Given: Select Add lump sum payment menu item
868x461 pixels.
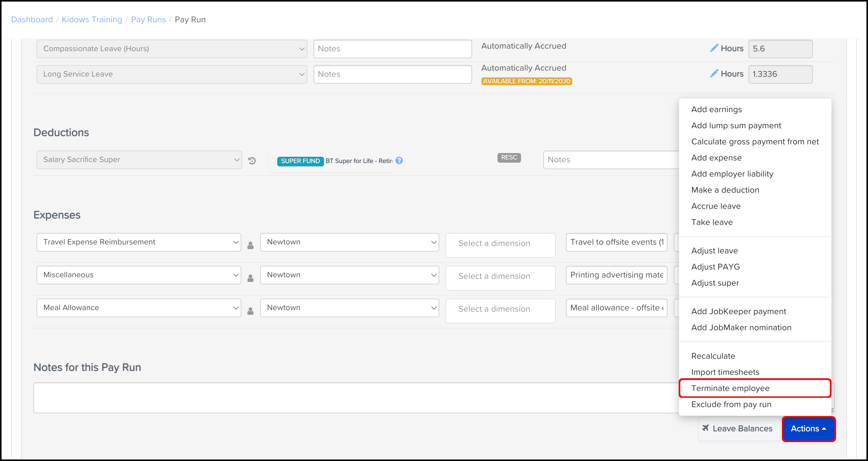Looking at the screenshot, I should (x=736, y=125).
